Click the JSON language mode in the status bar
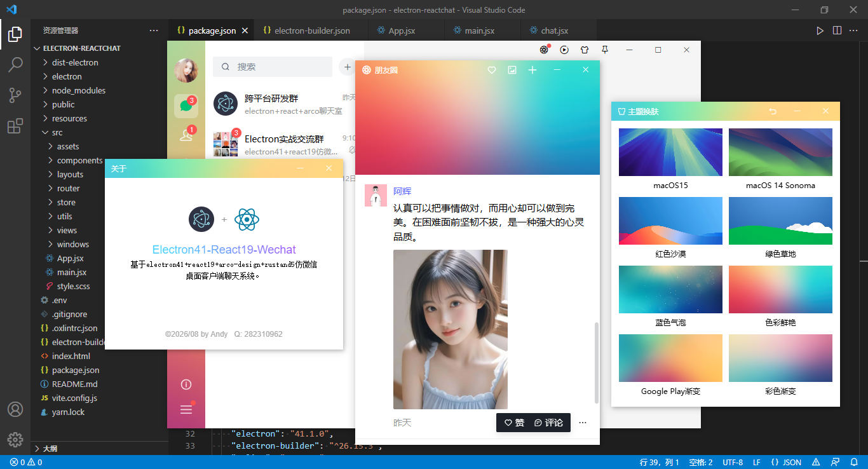The height and width of the screenshot is (469, 868). (786, 462)
